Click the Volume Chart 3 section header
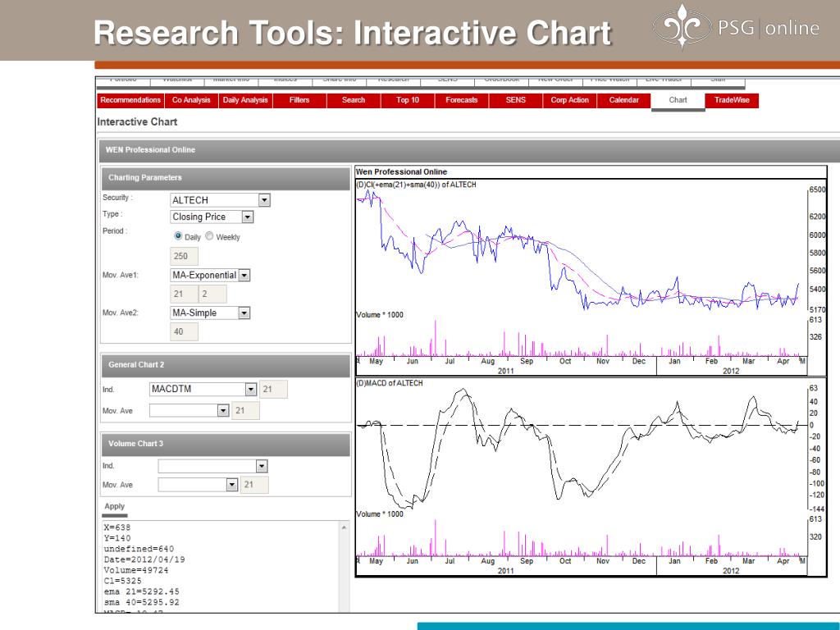 coord(226,444)
